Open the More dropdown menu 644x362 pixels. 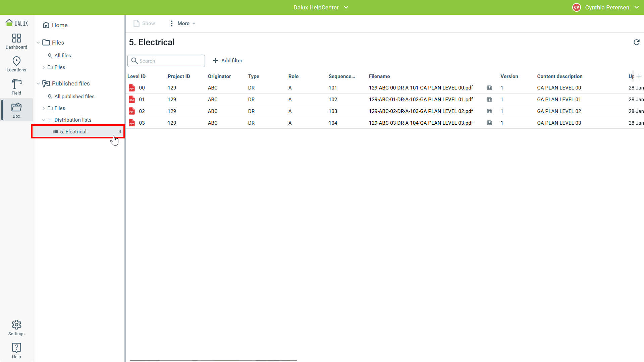point(183,23)
